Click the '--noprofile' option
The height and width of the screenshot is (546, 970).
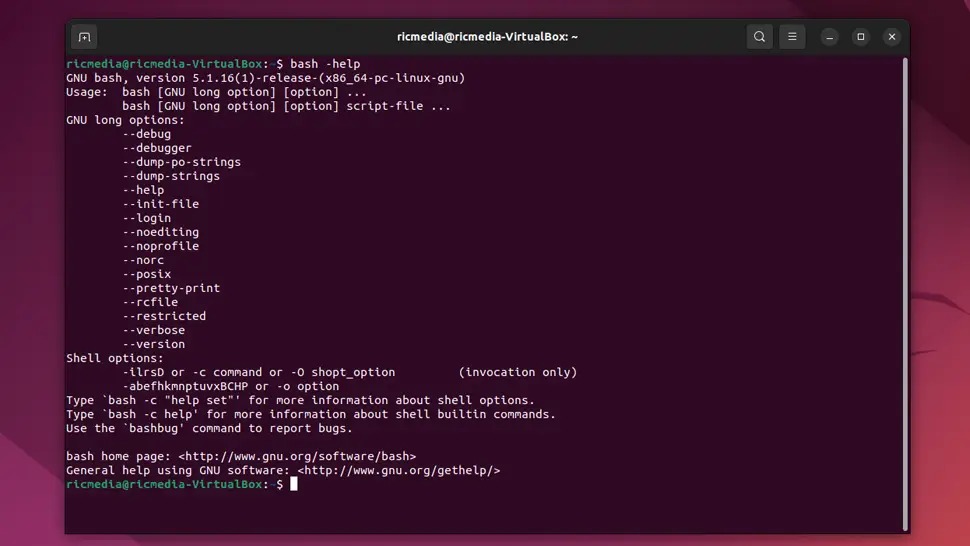coord(161,245)
